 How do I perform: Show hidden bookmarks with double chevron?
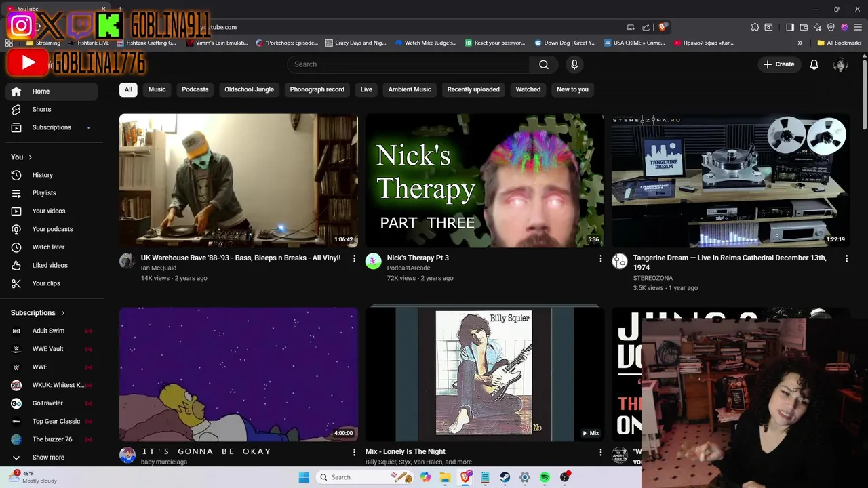click(x=800, y=43)
